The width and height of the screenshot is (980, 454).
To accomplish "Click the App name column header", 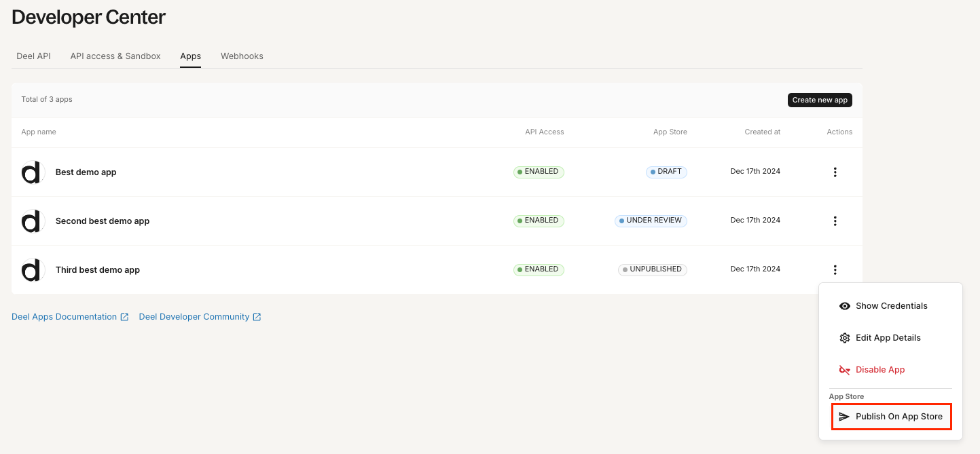I will [x=39, y=132].
